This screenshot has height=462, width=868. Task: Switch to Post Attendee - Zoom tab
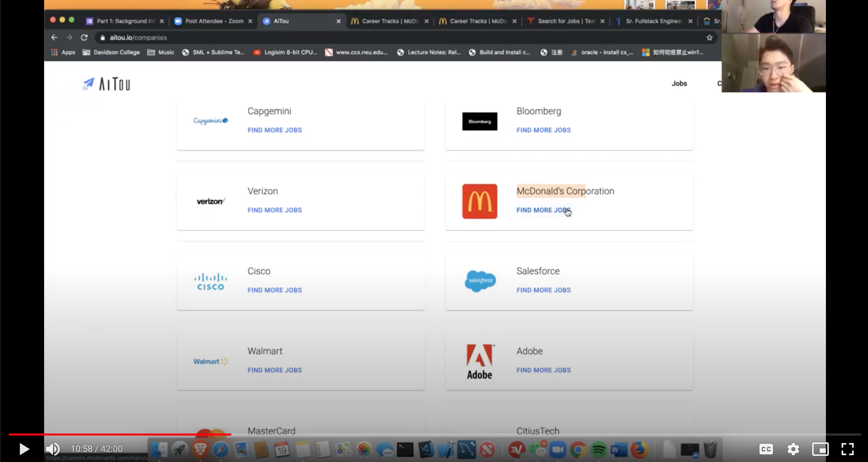pyautogui.click(x=214, y=21)
